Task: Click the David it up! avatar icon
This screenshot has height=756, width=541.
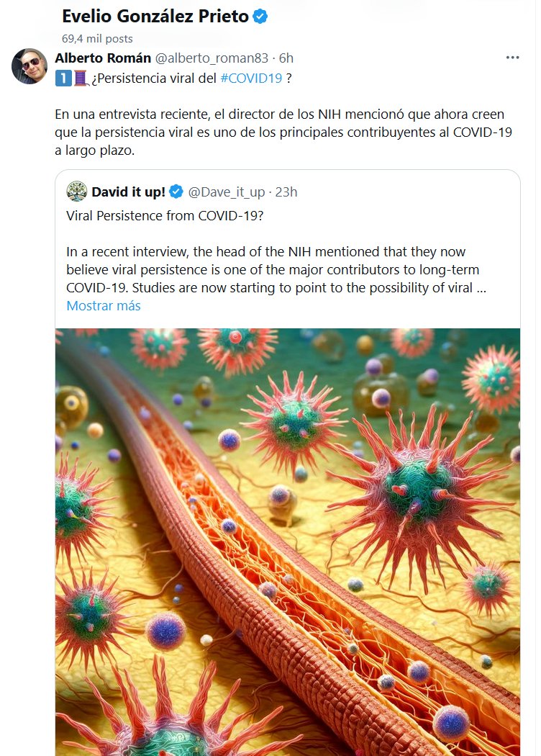Action: 77,192
